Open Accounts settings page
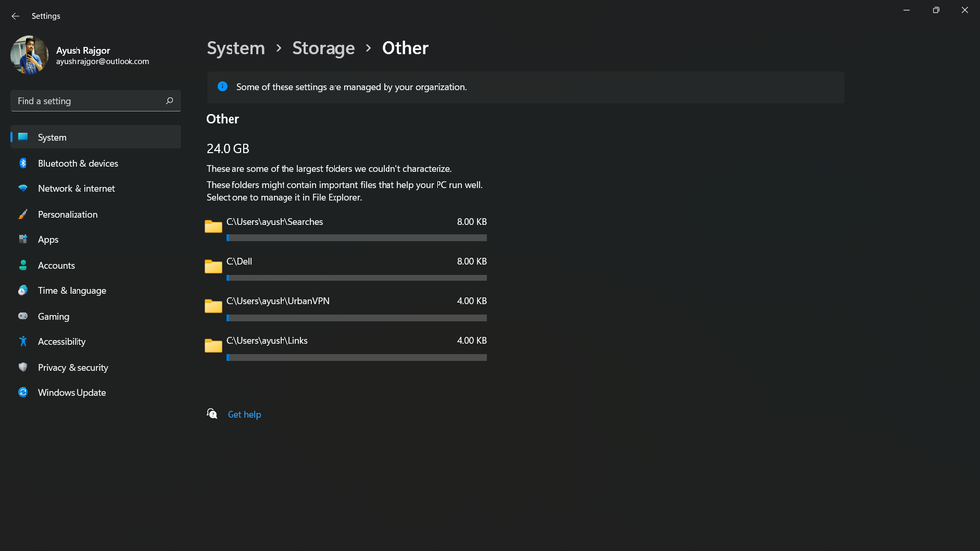The height and width of the screenshot is (551, 980). coord(56,266)
